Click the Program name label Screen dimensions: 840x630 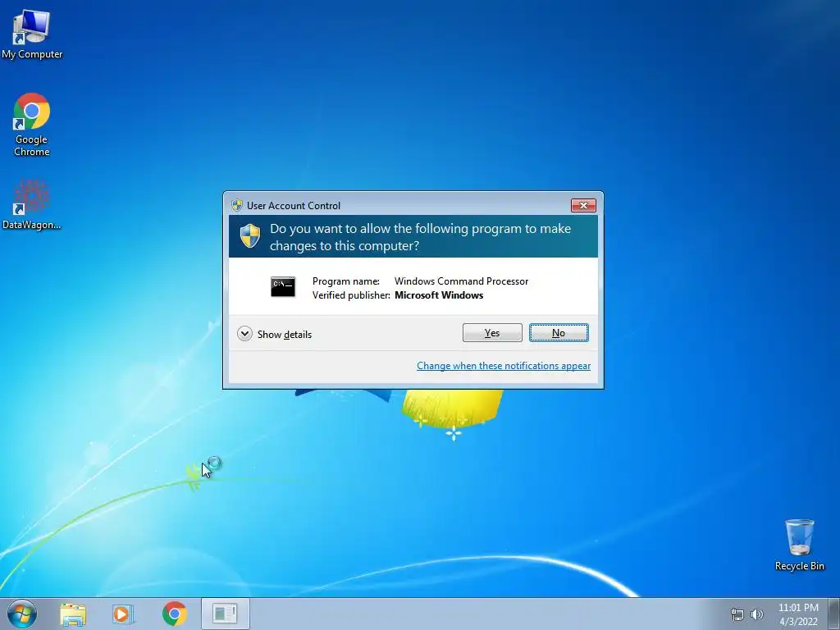tap(346, 281)
